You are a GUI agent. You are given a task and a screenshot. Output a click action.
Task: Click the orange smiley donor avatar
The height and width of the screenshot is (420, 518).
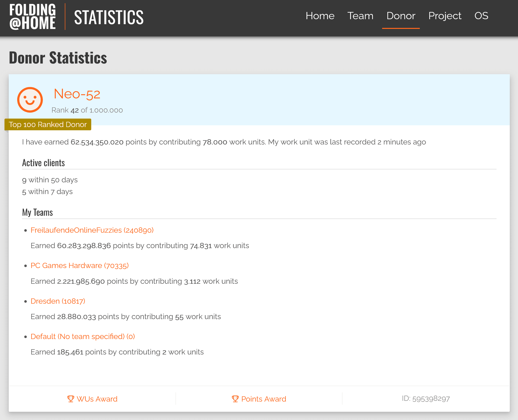click(30, 100)
